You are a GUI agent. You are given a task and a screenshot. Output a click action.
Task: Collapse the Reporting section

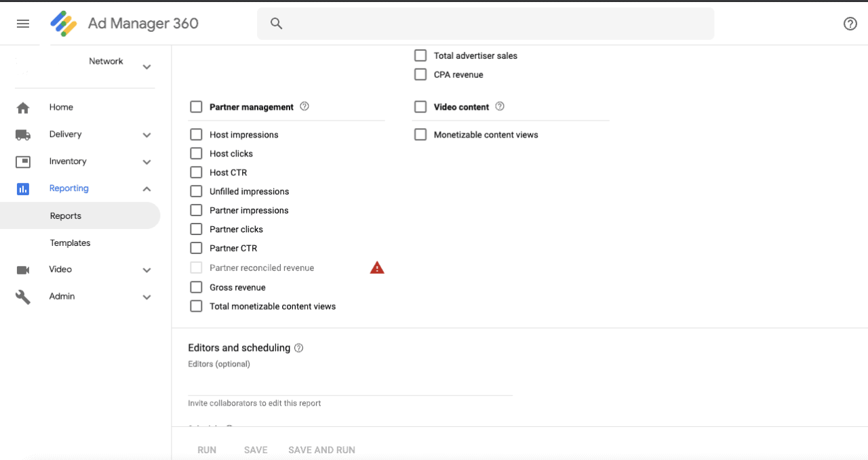point(146,188)
